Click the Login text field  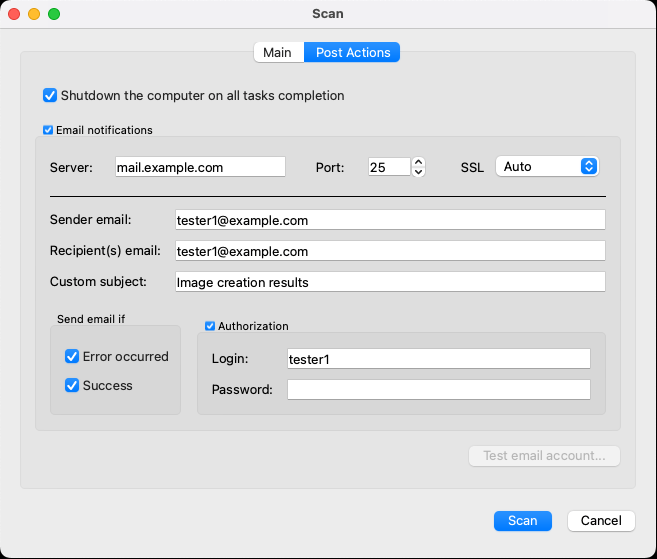click(439, 359)
